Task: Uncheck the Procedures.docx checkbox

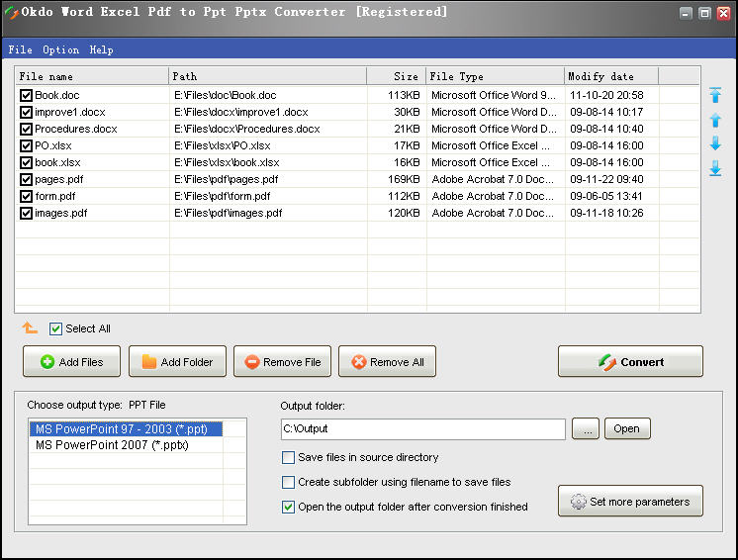Action: tap(26, 130)
